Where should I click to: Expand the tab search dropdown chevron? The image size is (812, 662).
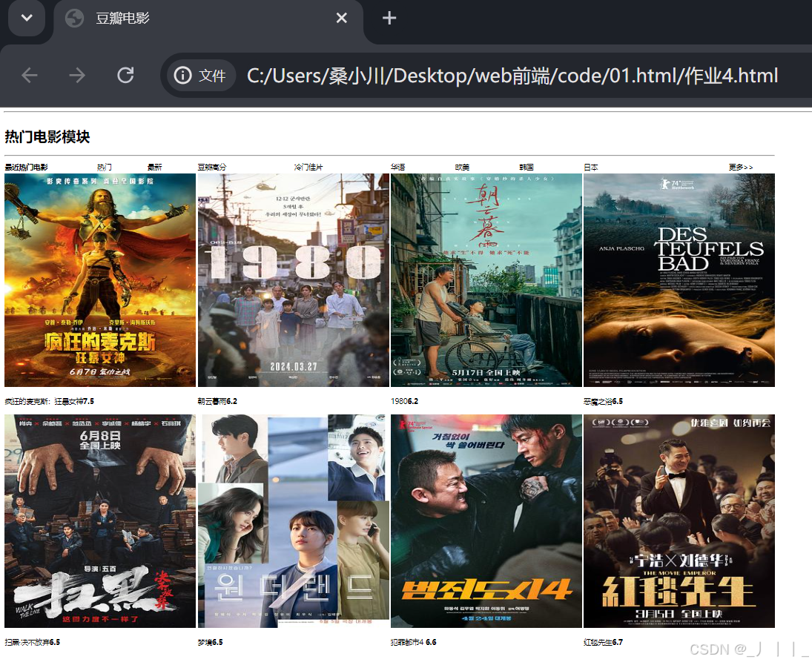click(x=27, y=18)
